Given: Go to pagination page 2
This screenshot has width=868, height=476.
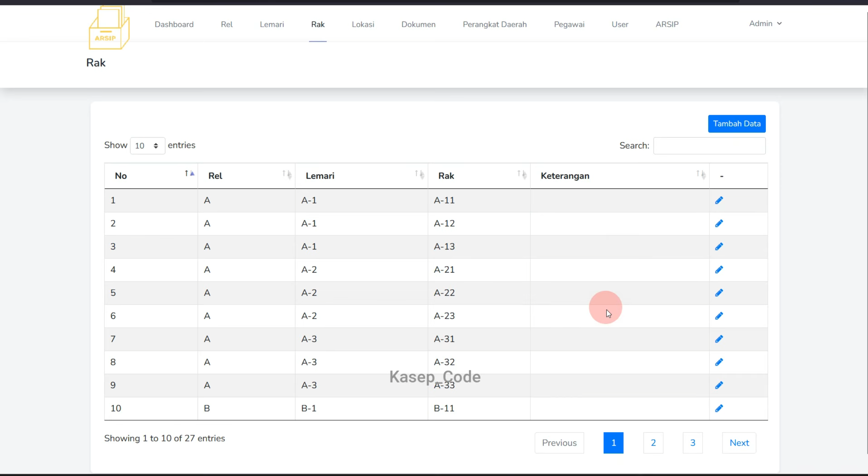Looking at the screenshot, I should (653, 443).
